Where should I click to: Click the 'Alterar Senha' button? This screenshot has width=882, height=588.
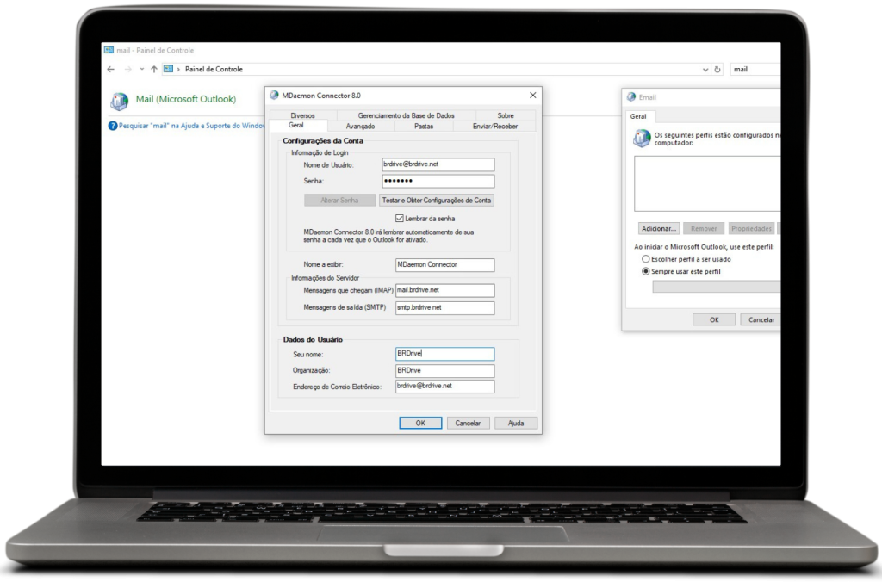pos(339,200)
